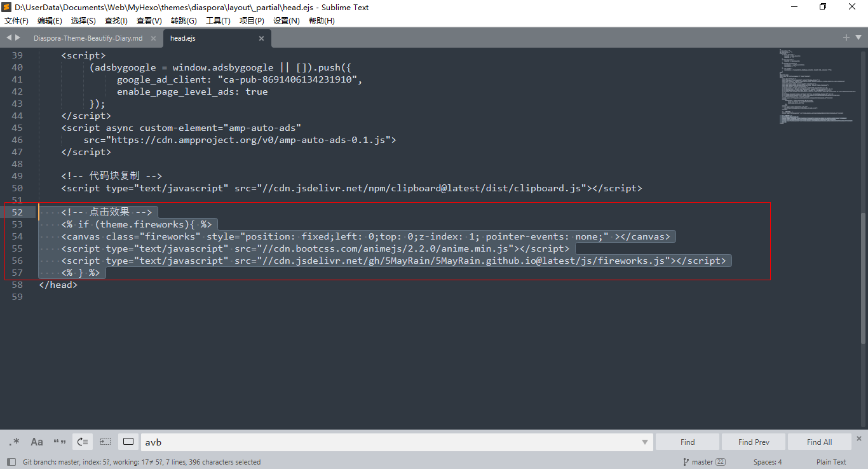
Task: Click the Git status text in status bar
Action: (x=142, y=462)
